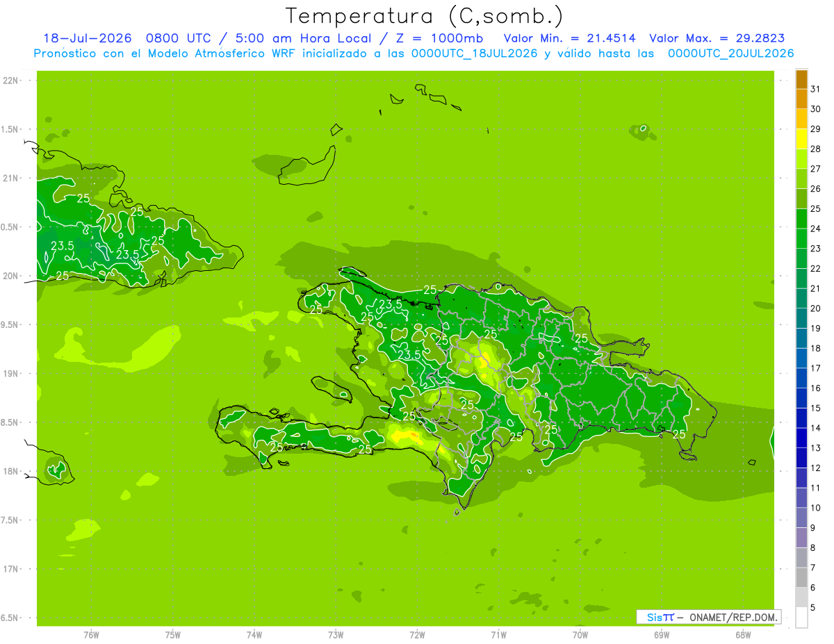Click the '9.5N' latitude axis label
This screenshot has width=834, height=644.
(10, 324)
